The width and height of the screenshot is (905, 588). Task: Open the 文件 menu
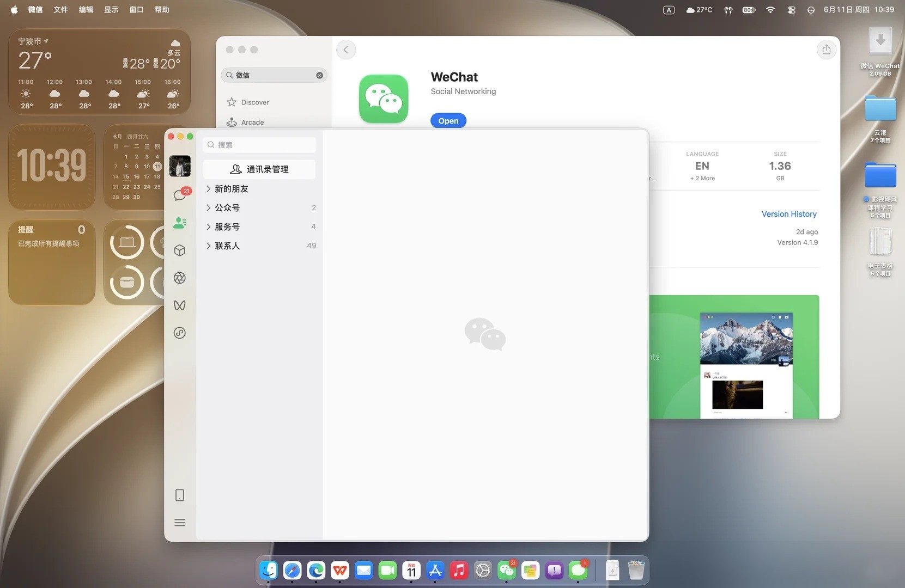61,10
